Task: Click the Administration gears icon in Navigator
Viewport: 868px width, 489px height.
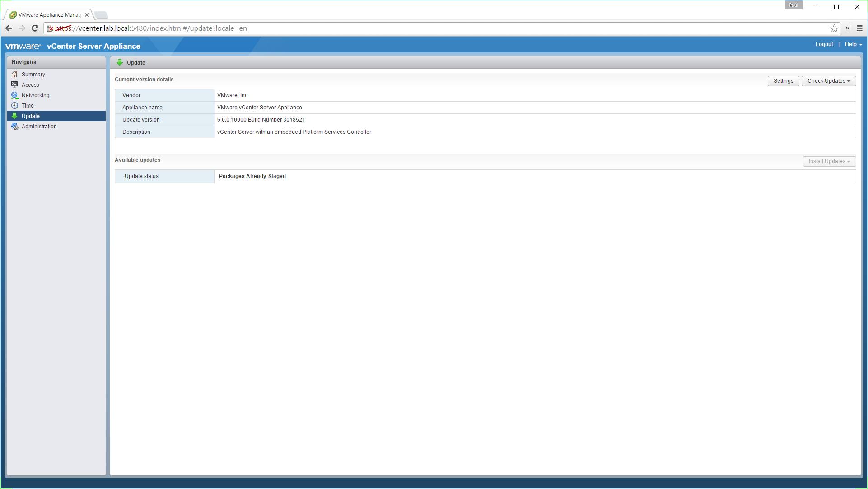Action: click(14, 126)
